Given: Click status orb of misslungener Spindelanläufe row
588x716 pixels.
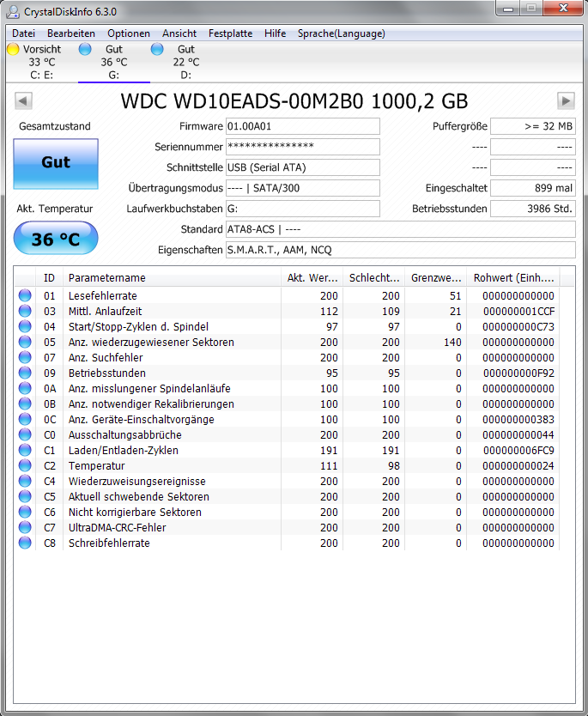Looking at the screenshot, I should (25, 388).
